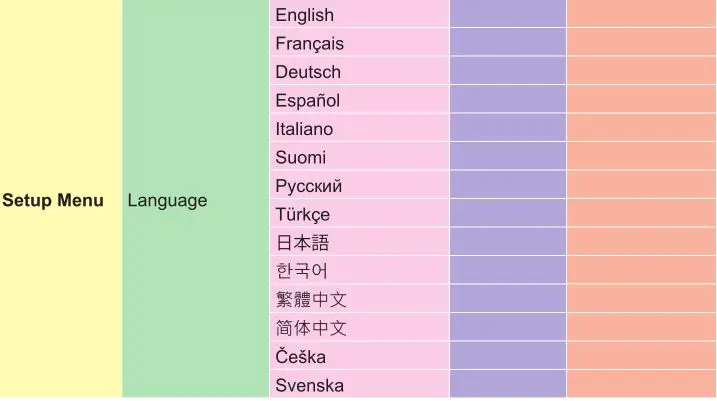Choose Türkçe as the language
The height and width of the screenshot is (401, 717).
tap(303, 214)
